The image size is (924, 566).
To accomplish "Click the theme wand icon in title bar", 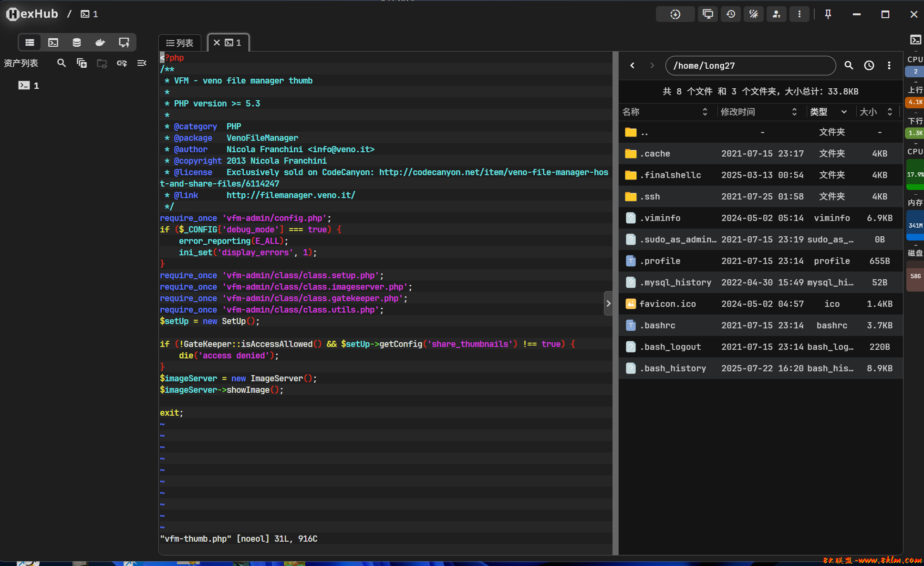I will coord(754,14).
